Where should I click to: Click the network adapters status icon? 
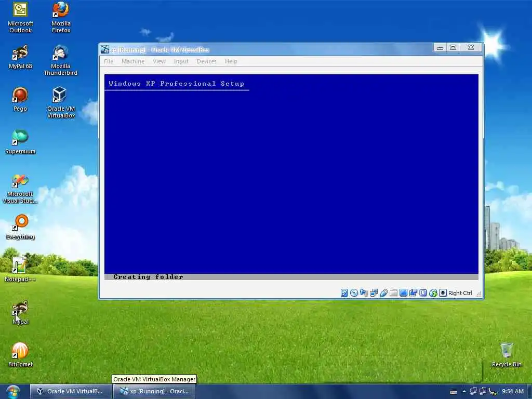coord(374,293)
